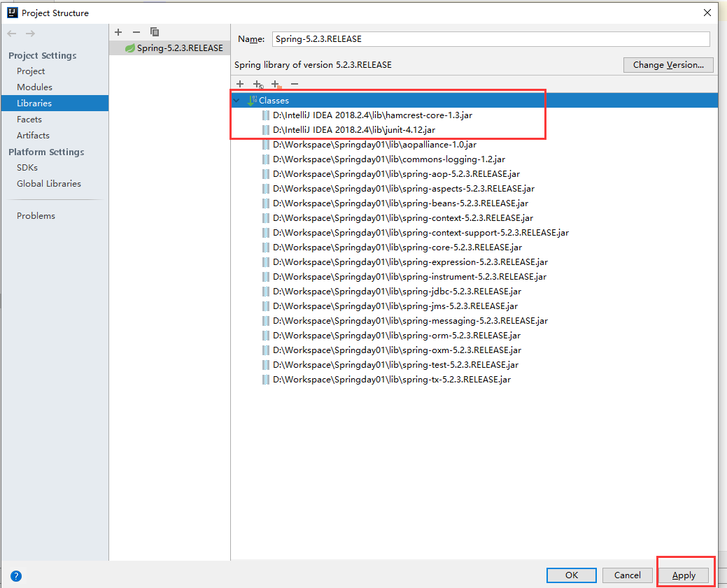The height and width of the screenshot is (588, 727).
Task: Open the Project settings page
Action: tap(31, 71)
